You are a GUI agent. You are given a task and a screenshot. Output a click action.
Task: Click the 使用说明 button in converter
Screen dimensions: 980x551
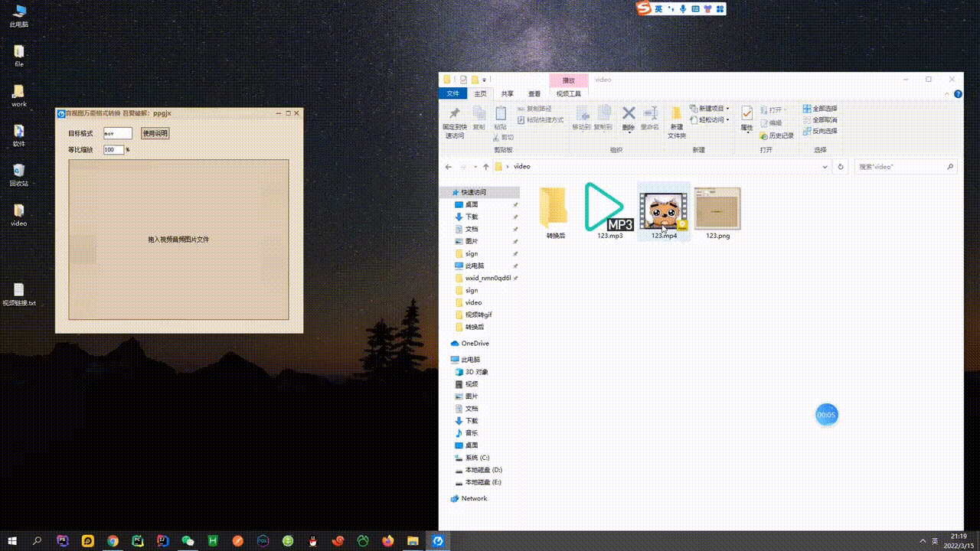point(155,133)
